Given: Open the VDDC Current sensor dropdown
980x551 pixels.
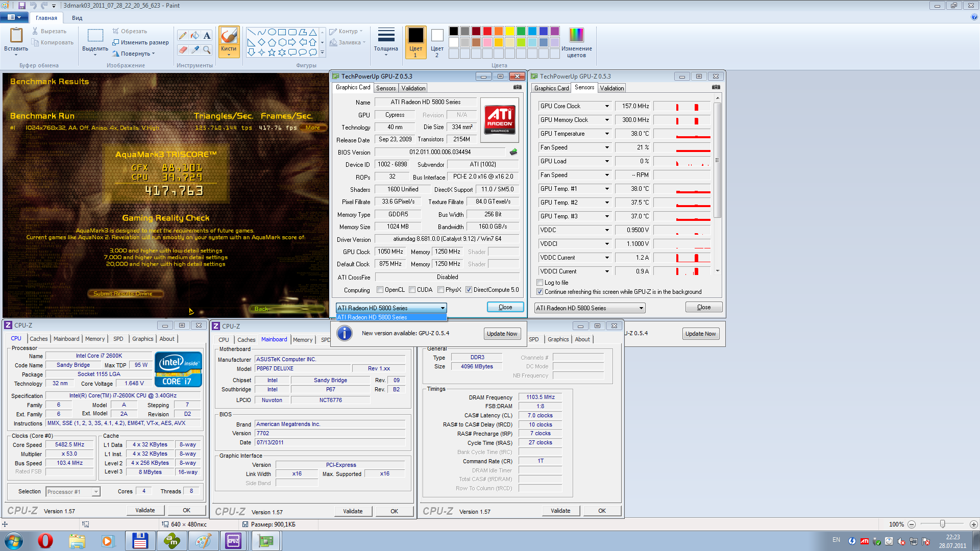Looking at the screenshot, I should tap(607, 258).
